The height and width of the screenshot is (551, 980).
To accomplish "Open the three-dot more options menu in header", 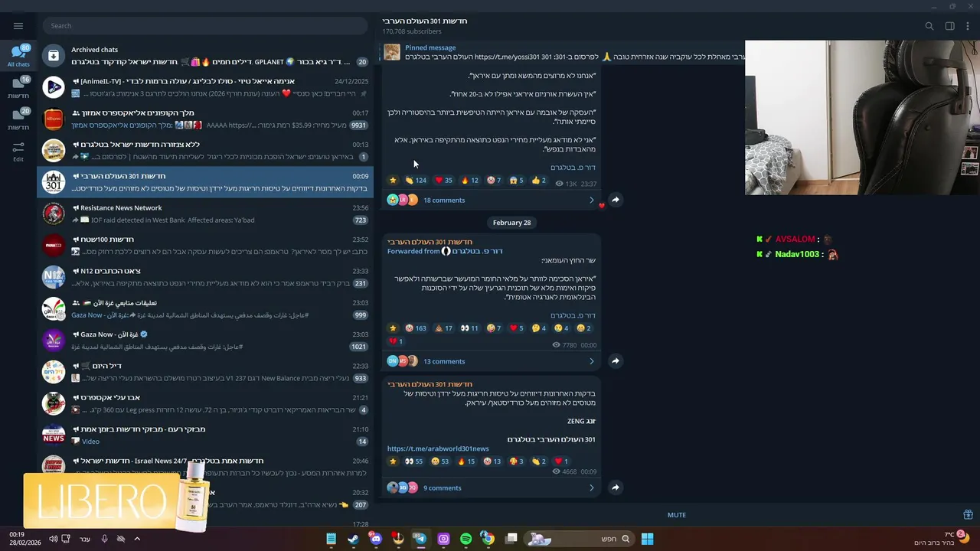I will tap(968, 26).
